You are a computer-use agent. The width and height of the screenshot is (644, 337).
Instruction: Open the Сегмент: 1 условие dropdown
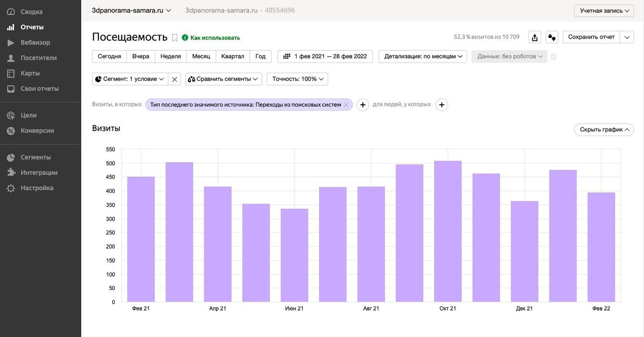[x=130, y=79]
